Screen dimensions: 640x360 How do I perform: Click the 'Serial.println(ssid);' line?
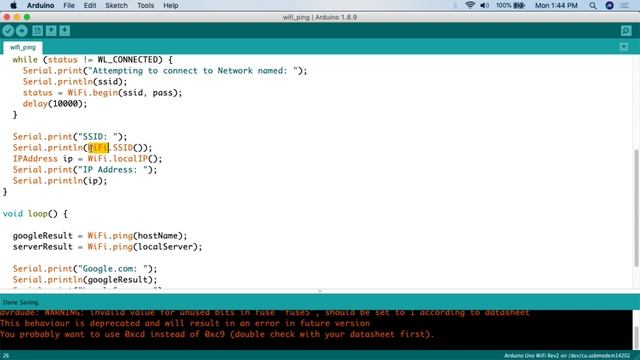coord(75,82)
